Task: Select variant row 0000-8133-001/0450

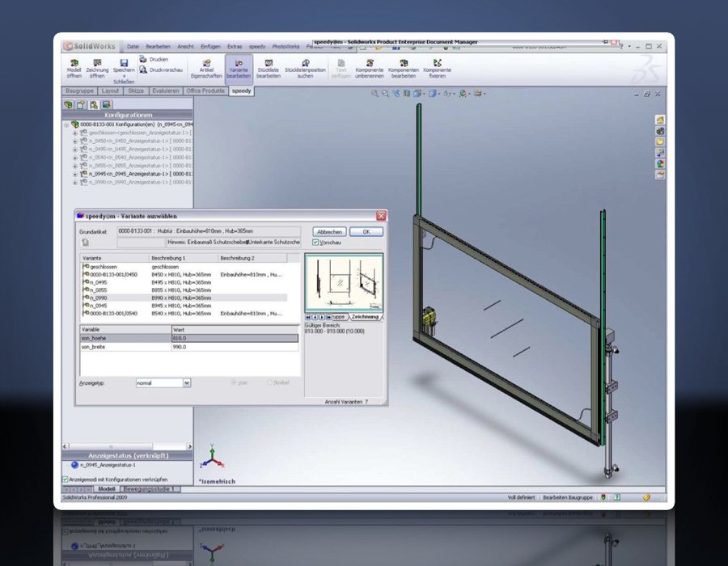Action: 184,275
